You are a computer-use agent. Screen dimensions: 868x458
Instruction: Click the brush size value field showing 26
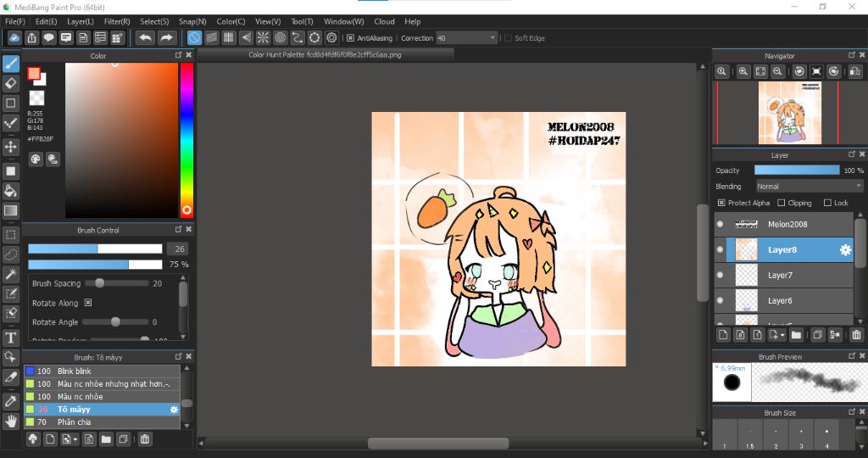point(178,249)
